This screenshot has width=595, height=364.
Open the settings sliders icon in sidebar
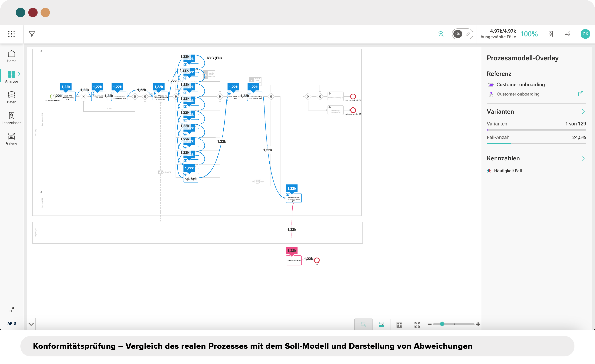tap(12, 309)
